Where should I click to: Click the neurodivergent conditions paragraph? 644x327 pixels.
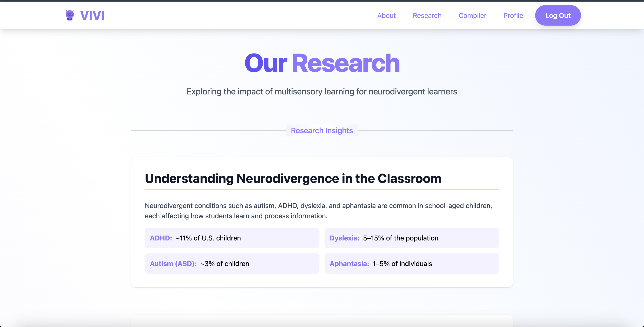click(x=318, y=211)
